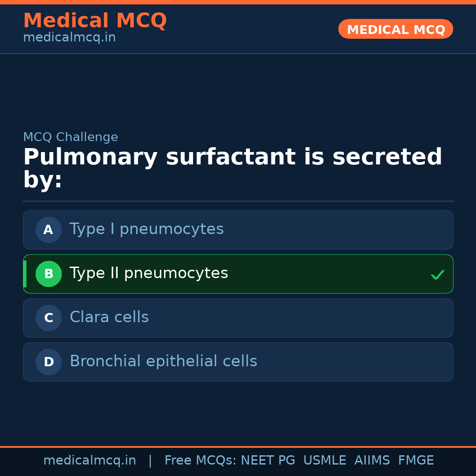Select the Type II pneumocytes answer
The height and width of the screenshot is (476, 476).
coord(149,273)
